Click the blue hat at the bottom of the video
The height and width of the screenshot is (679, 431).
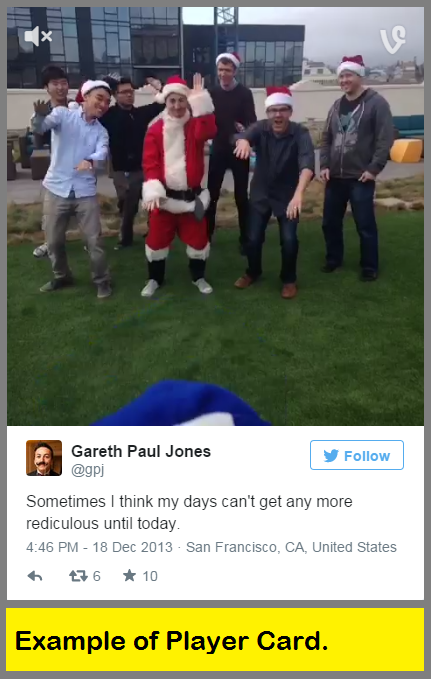click(182, 404)
